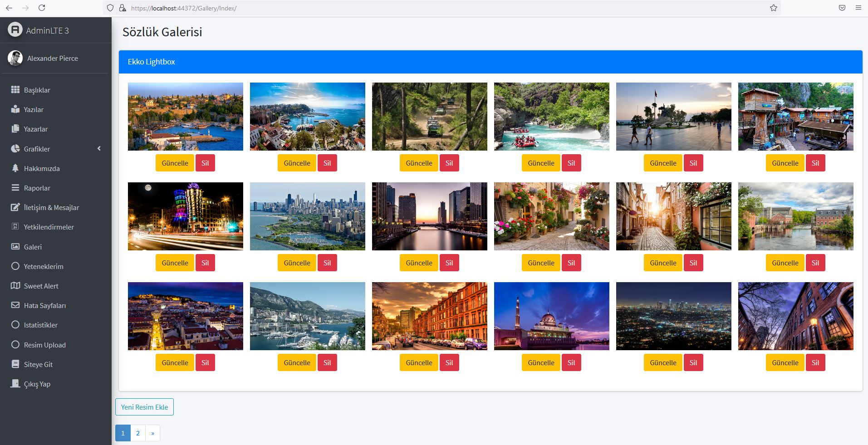
Task: Expand the Grafikler submenu arrow
Action: (99, 149)
